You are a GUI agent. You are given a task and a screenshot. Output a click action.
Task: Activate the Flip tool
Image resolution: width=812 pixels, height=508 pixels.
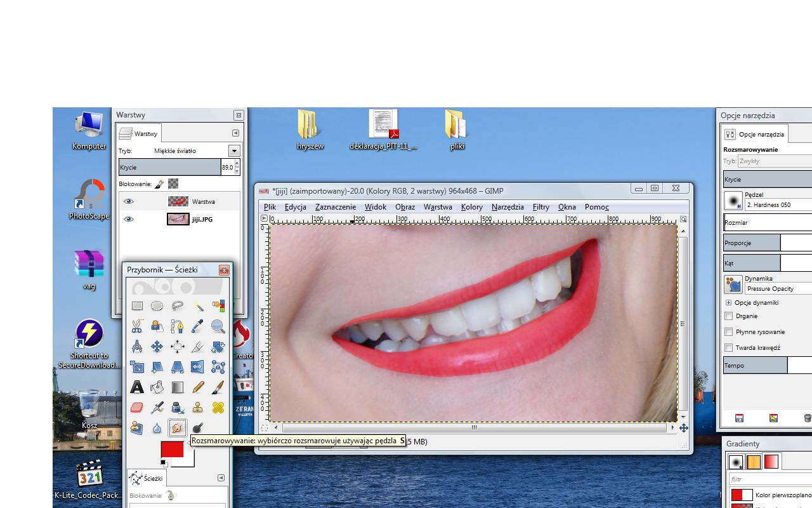point(198,367)
